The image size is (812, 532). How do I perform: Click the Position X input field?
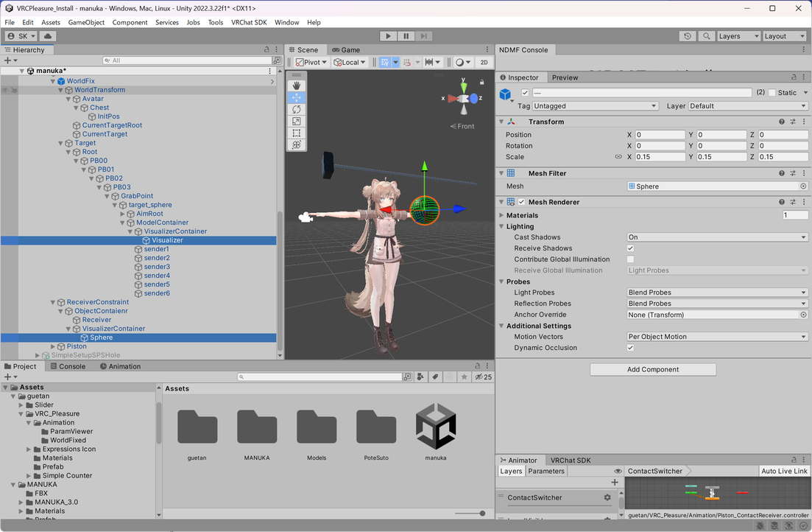click(x=660, y=134)
